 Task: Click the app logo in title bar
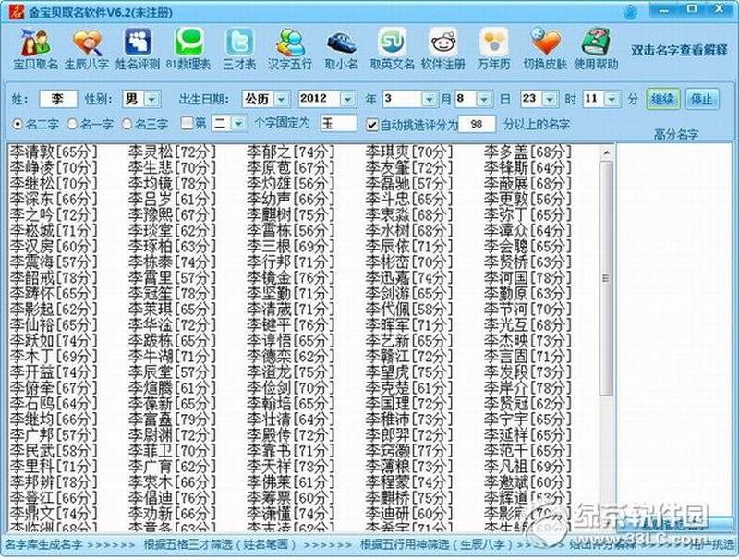coord(16,12)
